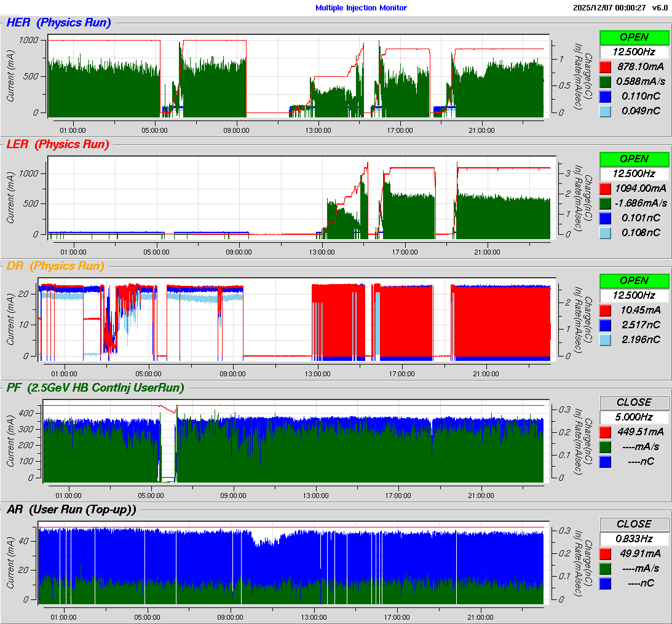
Task: Click the light blue swatch beside 0.049nC
Action: pos(605,111)
